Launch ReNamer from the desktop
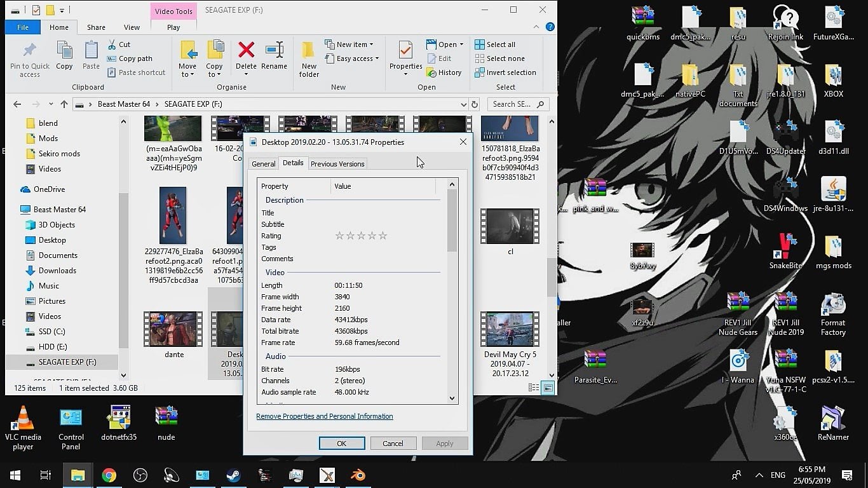868x488 pixels. (x=833, y=424)
